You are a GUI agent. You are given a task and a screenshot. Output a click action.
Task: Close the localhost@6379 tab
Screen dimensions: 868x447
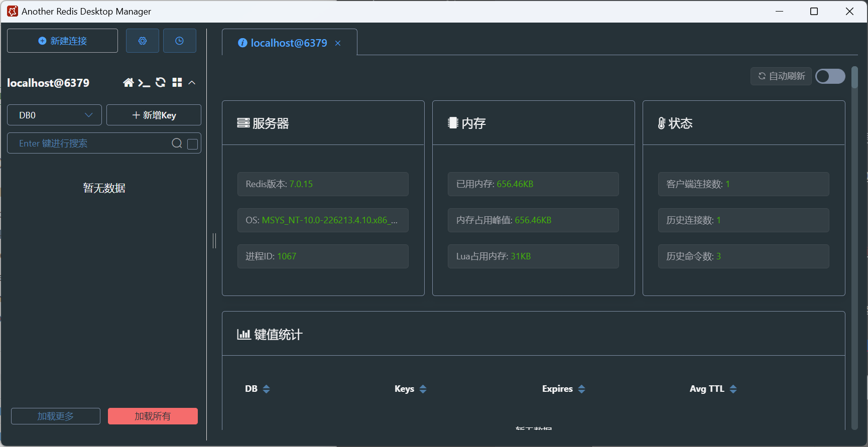click(x=338, y=43)
